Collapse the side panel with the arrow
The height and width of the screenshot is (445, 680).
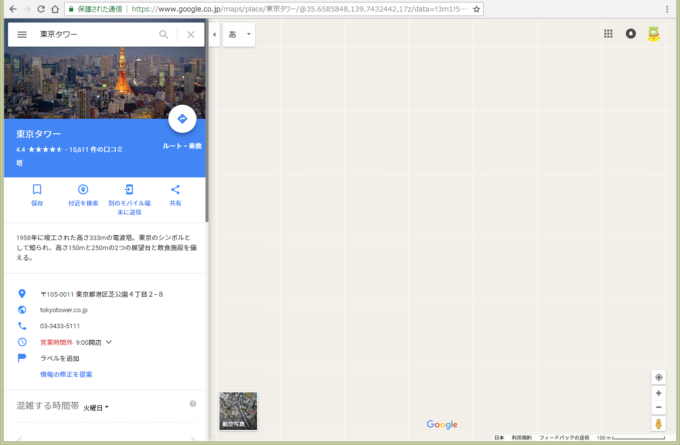coord(214,34)
